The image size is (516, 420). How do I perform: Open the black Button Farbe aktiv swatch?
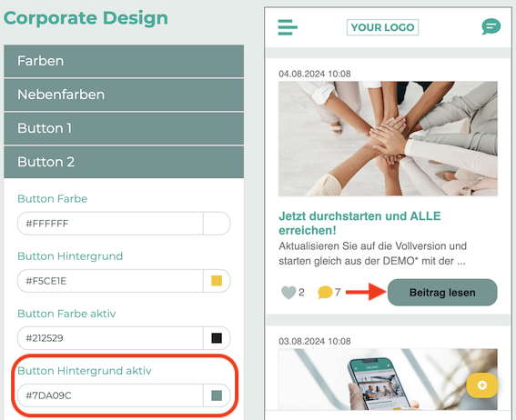pyautogui.click(x=217, y=338)
